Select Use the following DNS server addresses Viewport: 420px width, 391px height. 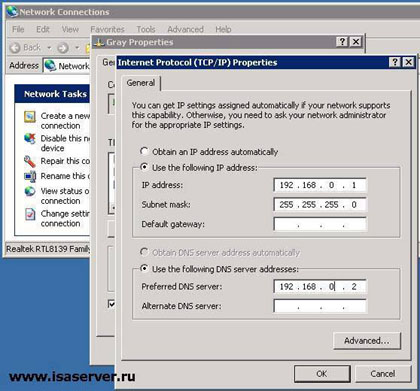(144, 268)
